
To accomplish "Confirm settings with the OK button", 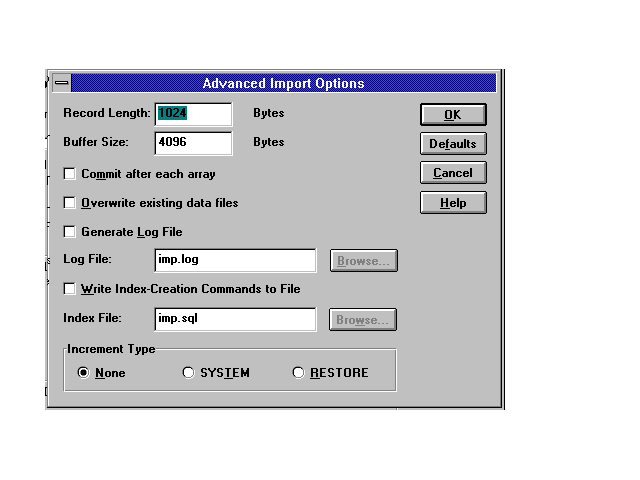I will click(x=452, y=115).
